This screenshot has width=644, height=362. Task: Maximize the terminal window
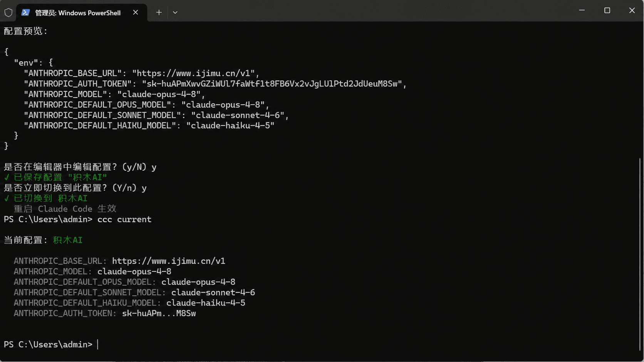pos(607,10)
